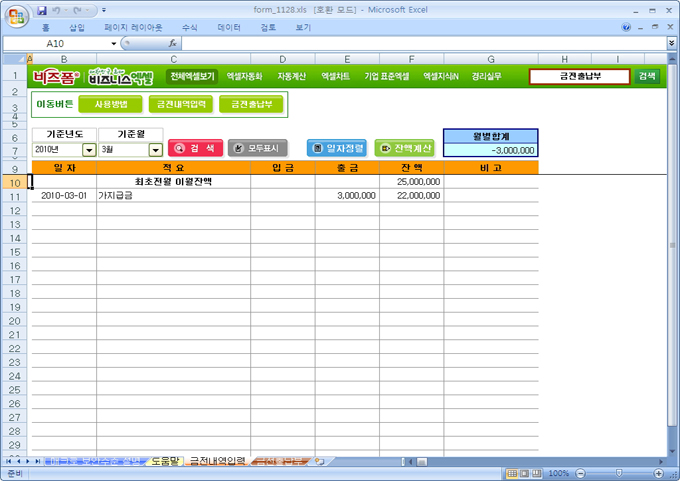Click 엑셀지식IN banner menu item

click(441, 76)
